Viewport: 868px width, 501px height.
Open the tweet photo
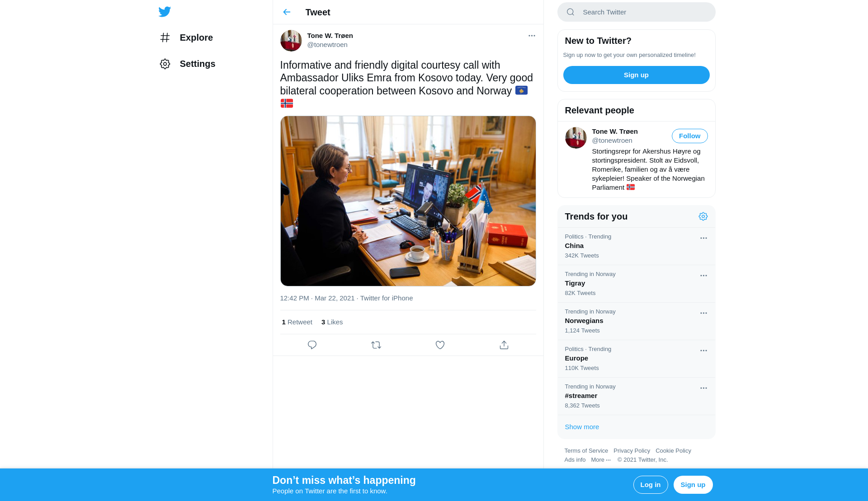click(x=408, y=201)
